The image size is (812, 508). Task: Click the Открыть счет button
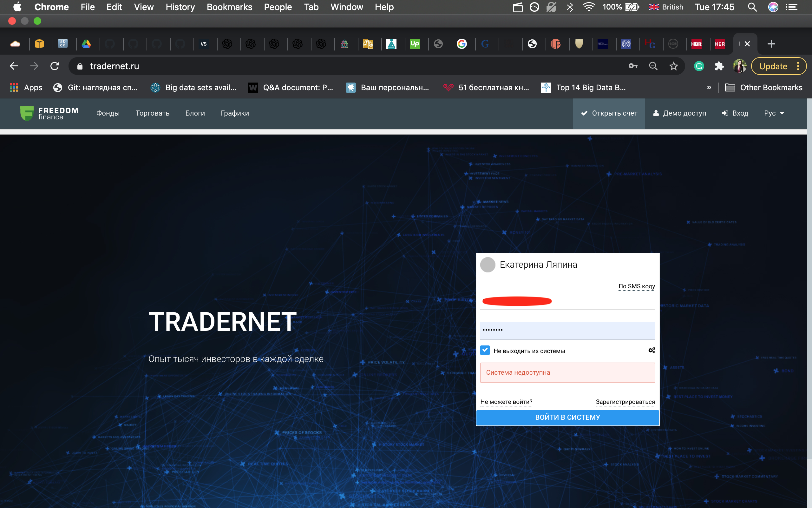tap(609, 113)
